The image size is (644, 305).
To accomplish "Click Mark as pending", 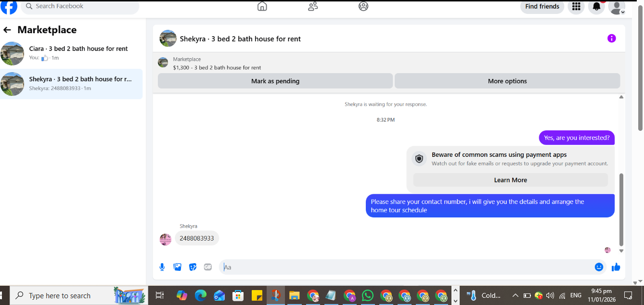I will point(275,81).
